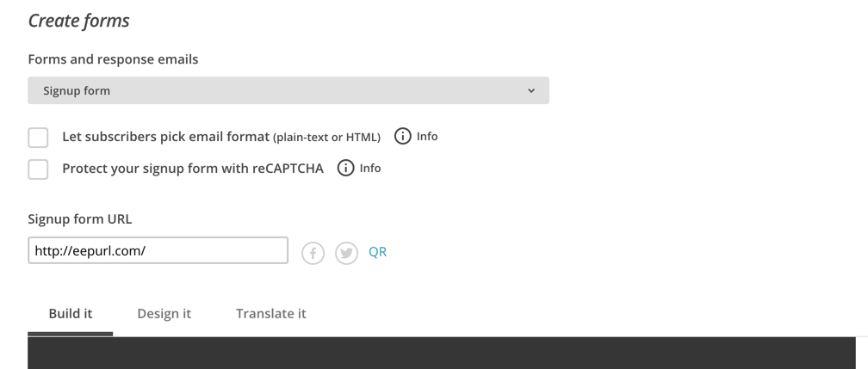Click info circle icon beside email format option

tap(402, 136)
